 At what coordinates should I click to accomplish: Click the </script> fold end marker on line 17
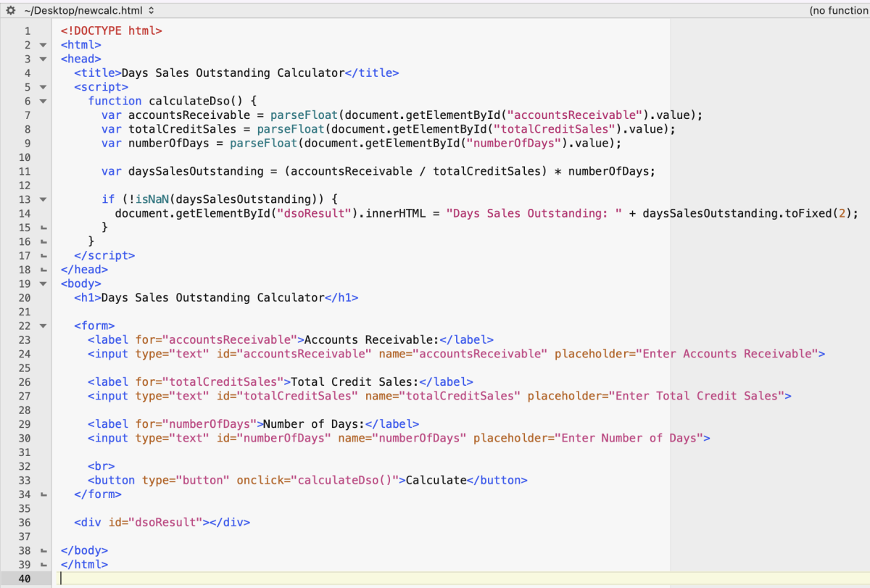click(43, 256)
